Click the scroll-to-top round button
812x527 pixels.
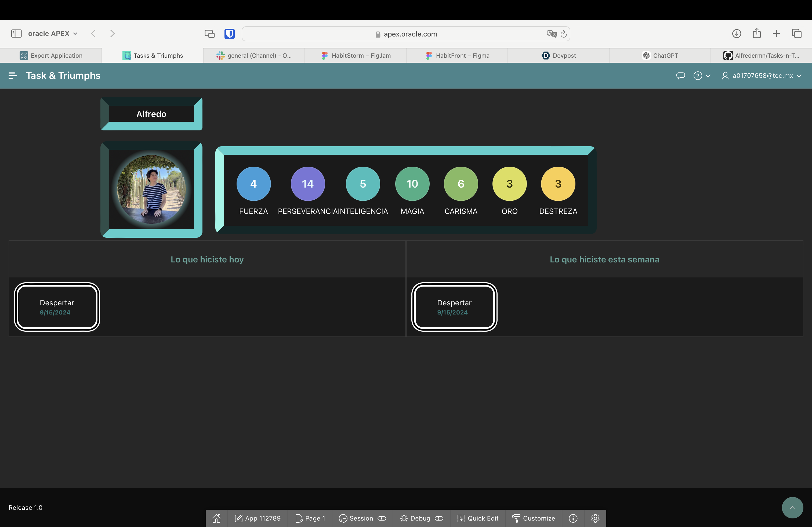click(792, 508)
